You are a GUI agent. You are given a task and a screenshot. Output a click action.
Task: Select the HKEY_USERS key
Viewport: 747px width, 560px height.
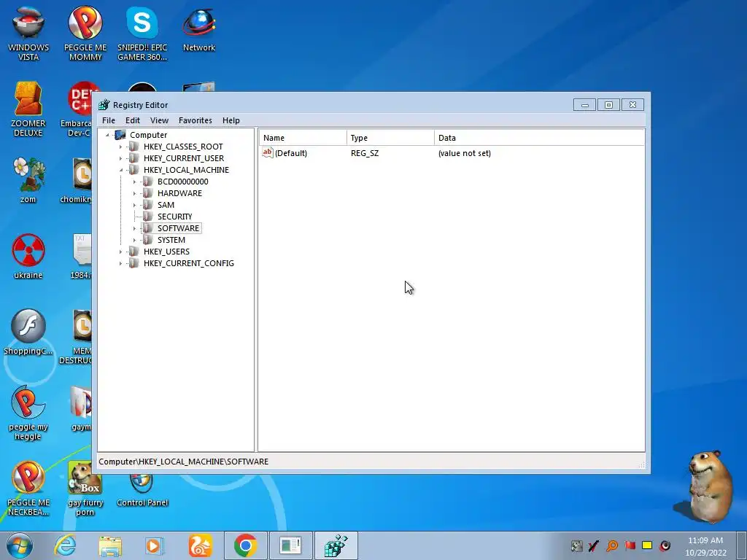(x=166, y=252)
